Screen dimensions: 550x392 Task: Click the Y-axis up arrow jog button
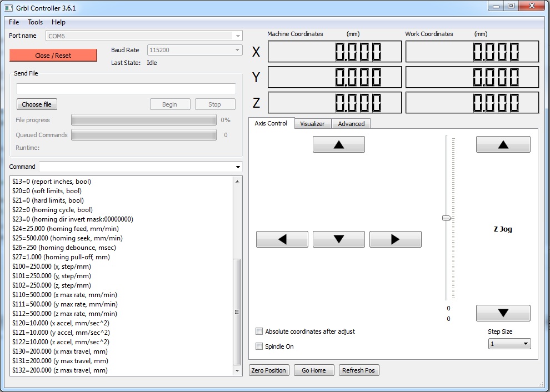point(338,144)
